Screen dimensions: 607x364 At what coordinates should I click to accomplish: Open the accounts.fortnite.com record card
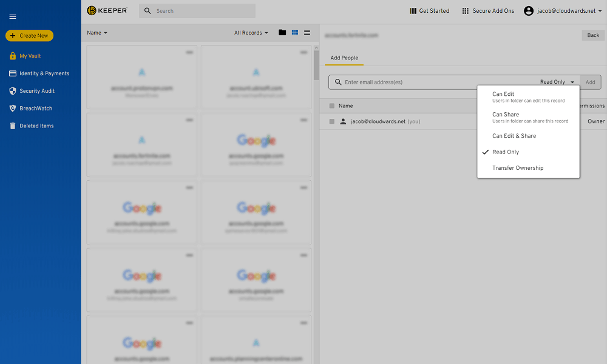[141, 144]
